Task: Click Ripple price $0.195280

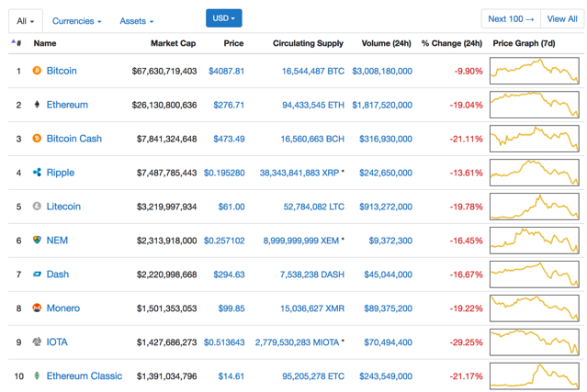Action: point(224,173)
